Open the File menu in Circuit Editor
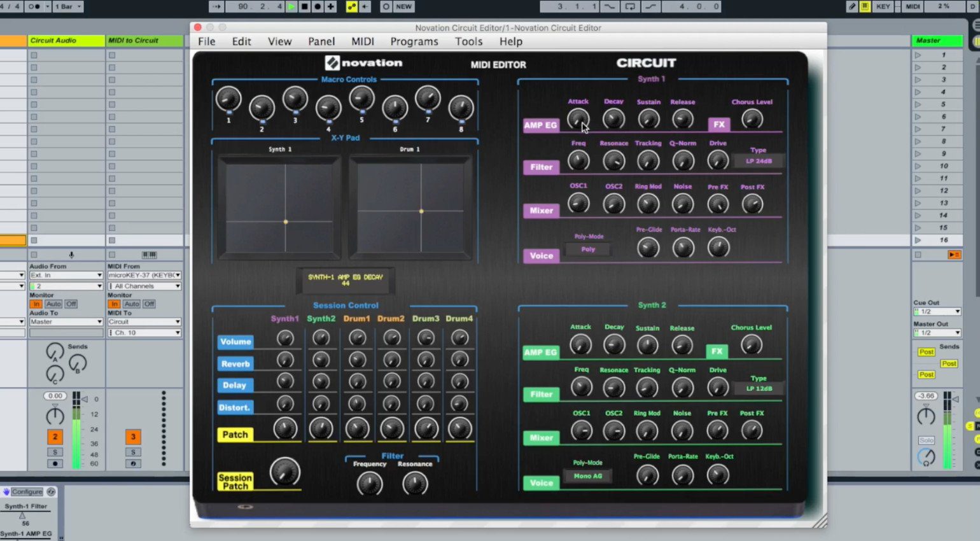This screenshot has width=980, height=541. pyautogui.click(x=207, y=41)
